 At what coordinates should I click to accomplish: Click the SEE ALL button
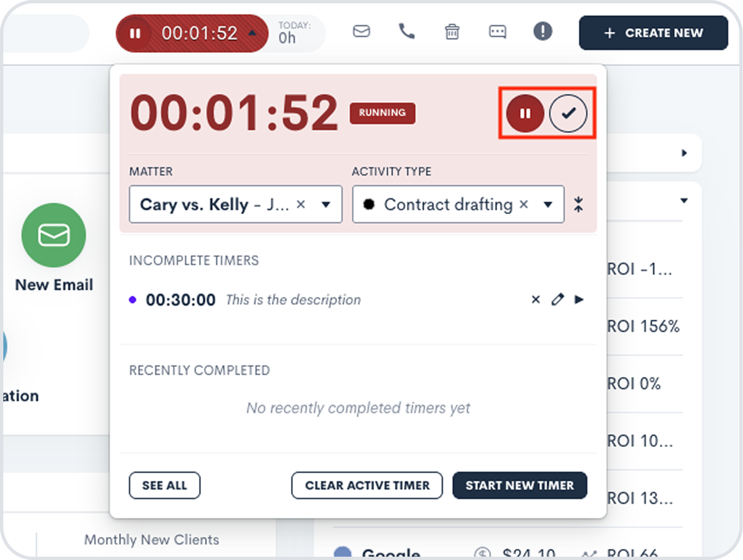[x=164, y=485]
